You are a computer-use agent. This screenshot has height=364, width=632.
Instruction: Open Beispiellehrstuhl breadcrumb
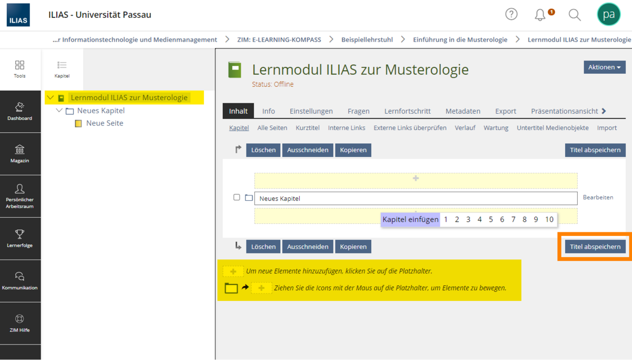(x=367, y=40)
